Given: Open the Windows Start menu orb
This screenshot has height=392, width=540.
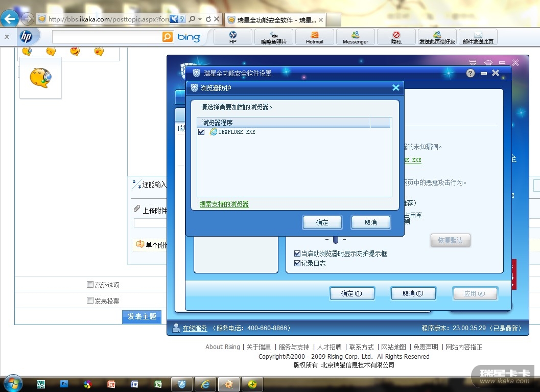Looking at the screenshot, I should point(12,383).
